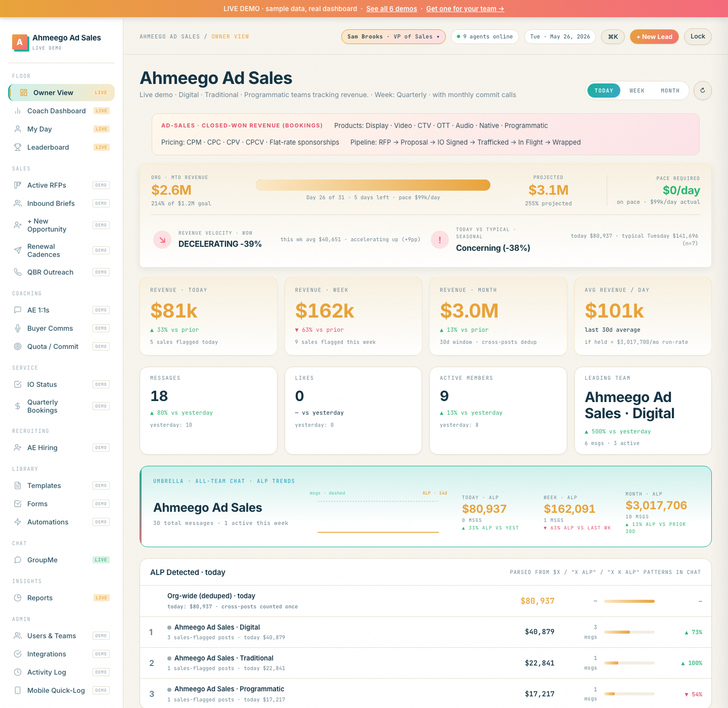Click '9 agents online' status pill
The width and height of the screenshot is (728, 708).
[x=485, y=36]
